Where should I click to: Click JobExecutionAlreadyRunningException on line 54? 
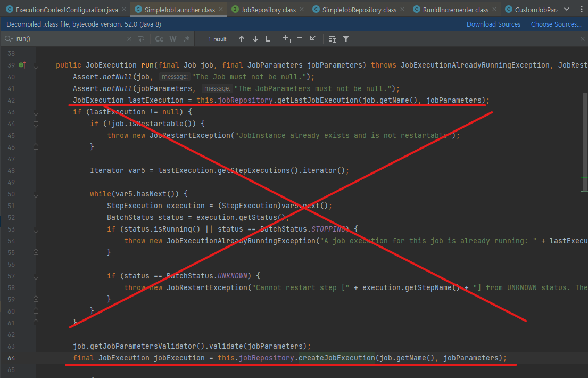[241, 241]
